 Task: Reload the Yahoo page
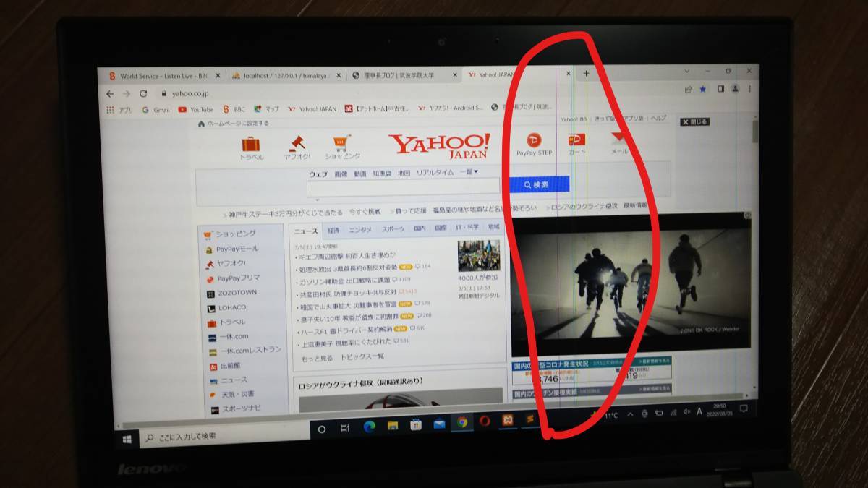pos(143,94)
